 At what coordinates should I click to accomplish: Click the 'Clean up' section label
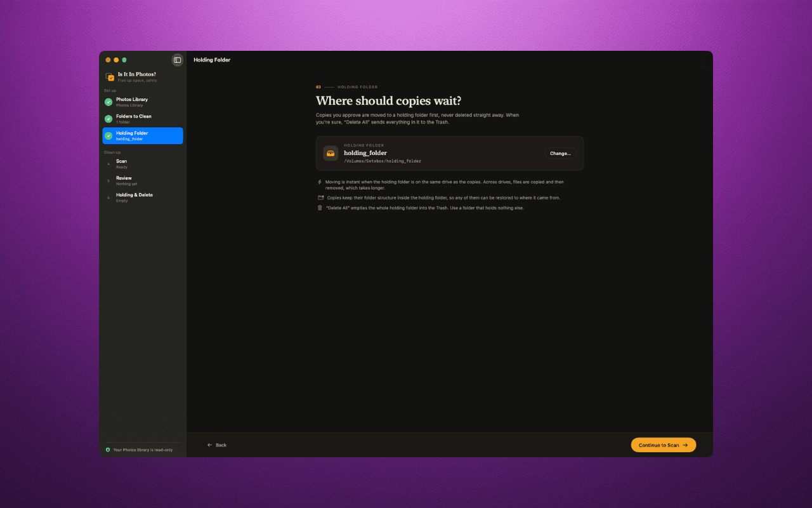112,152
